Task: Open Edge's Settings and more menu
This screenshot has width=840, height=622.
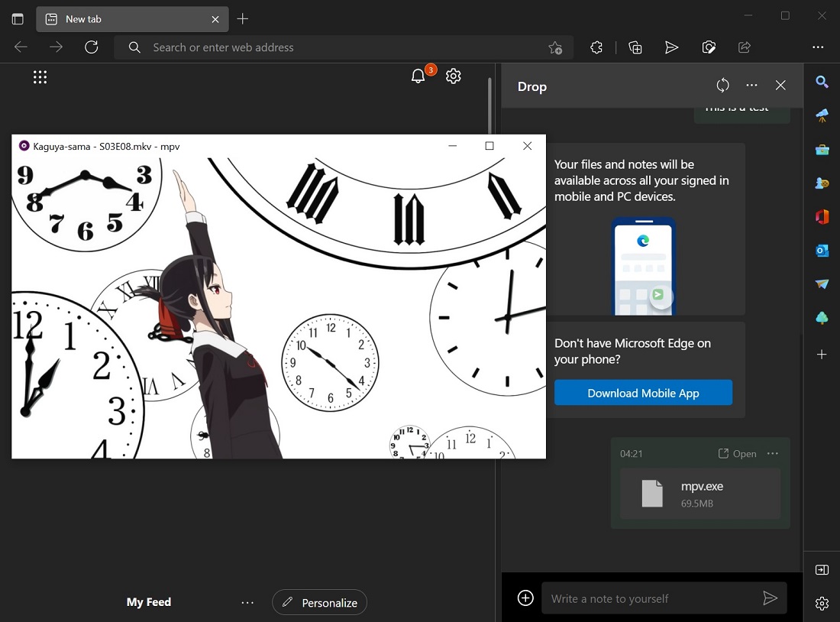Action: tap(818, 47)
